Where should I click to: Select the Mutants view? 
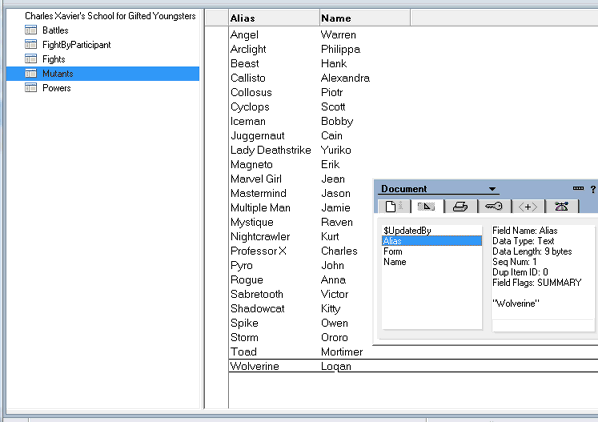pos(103,74)
